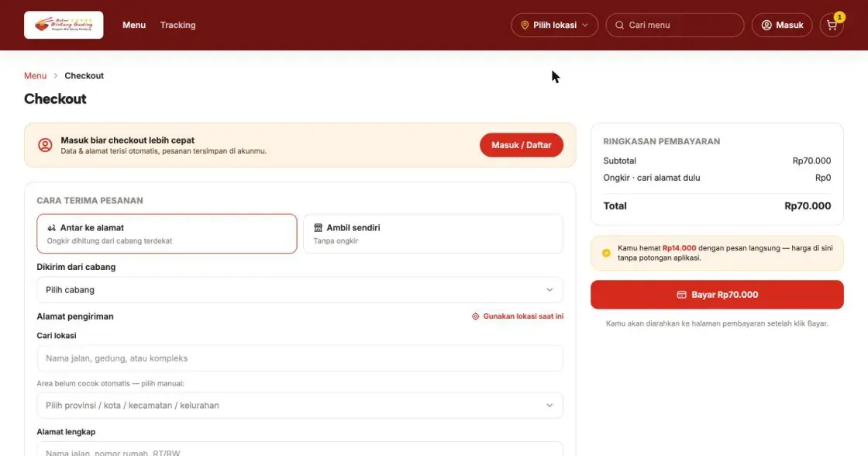This screenshot has width=868, height=456.
Task: Go to the Menu nav item
Action: tap(134, 25)
